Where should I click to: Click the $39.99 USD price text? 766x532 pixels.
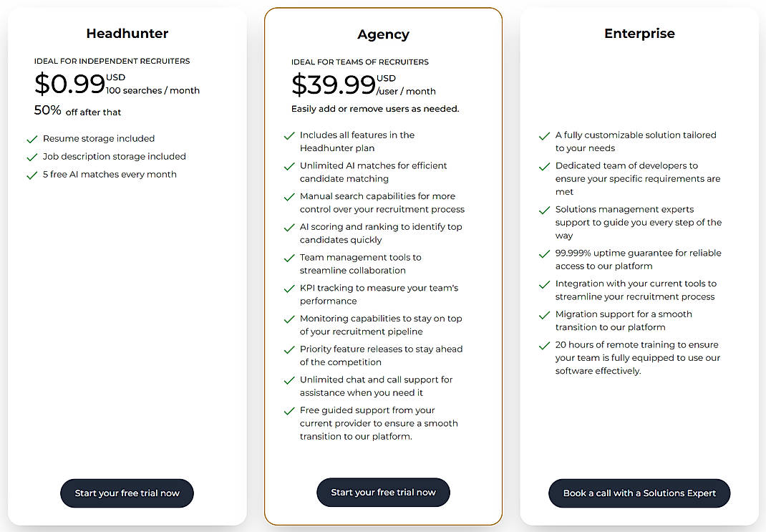click(342, 84)
